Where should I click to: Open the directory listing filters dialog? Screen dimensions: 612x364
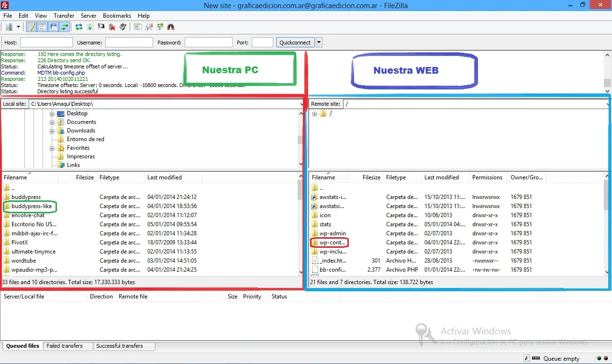pyautogui.click(x=138, y=27)
